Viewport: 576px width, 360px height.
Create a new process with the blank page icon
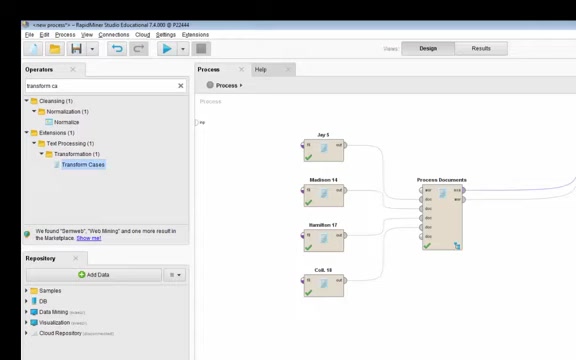click(x=33, y=48)
